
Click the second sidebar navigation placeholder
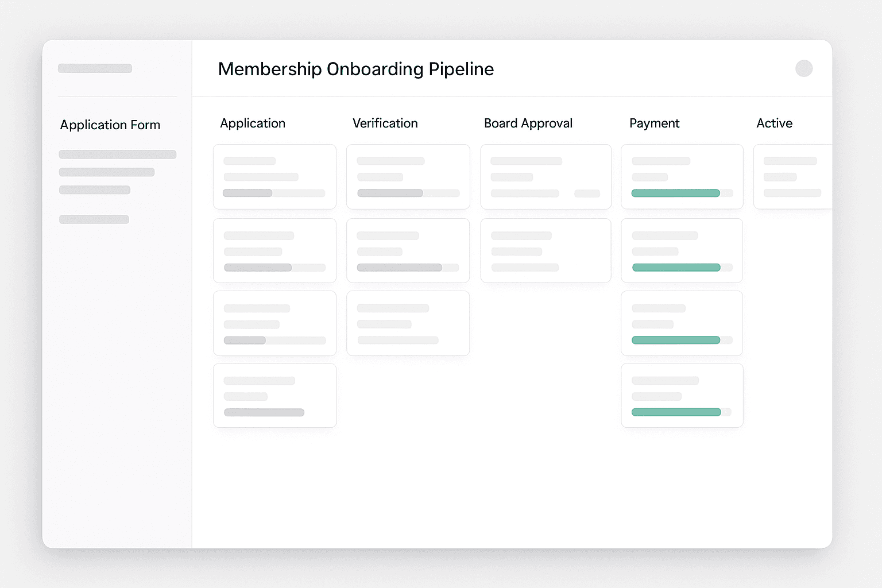(x=106, y=172)
